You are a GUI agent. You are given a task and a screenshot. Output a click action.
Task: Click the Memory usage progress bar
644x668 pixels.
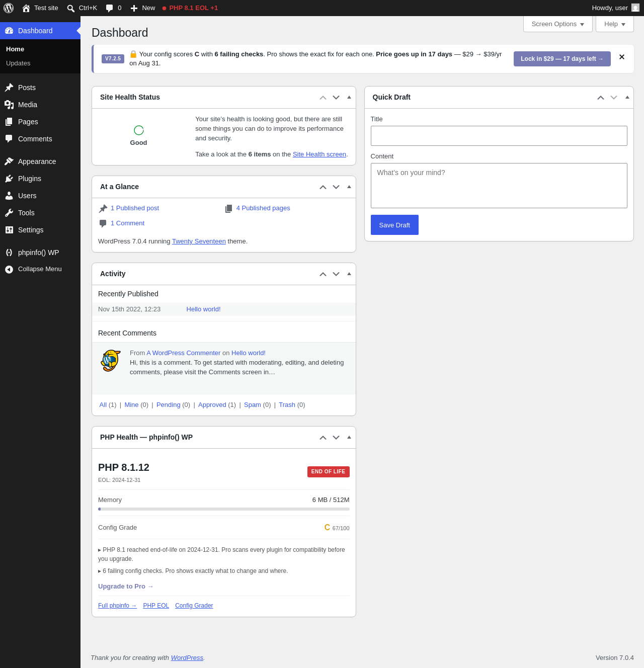(224, 509)
